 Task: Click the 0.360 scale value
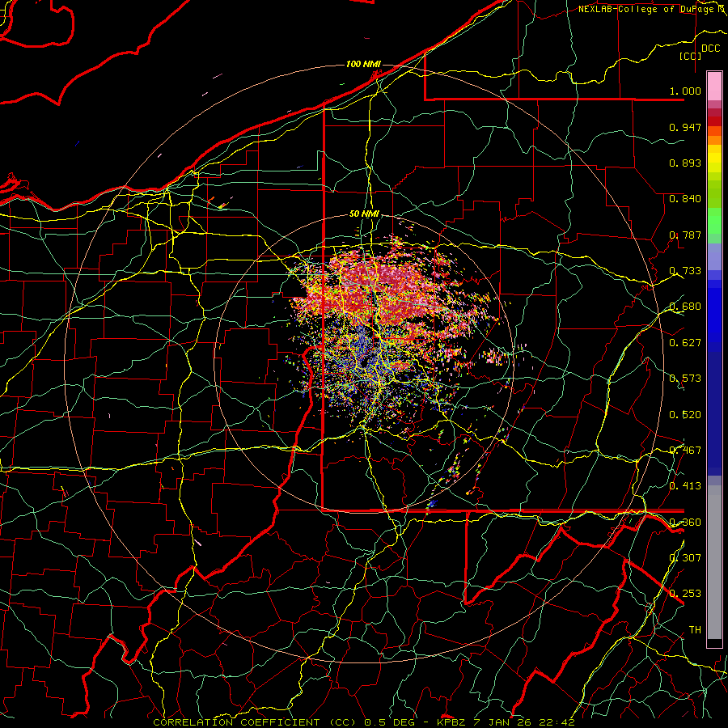pyautogui.click(x=685, y=523)
